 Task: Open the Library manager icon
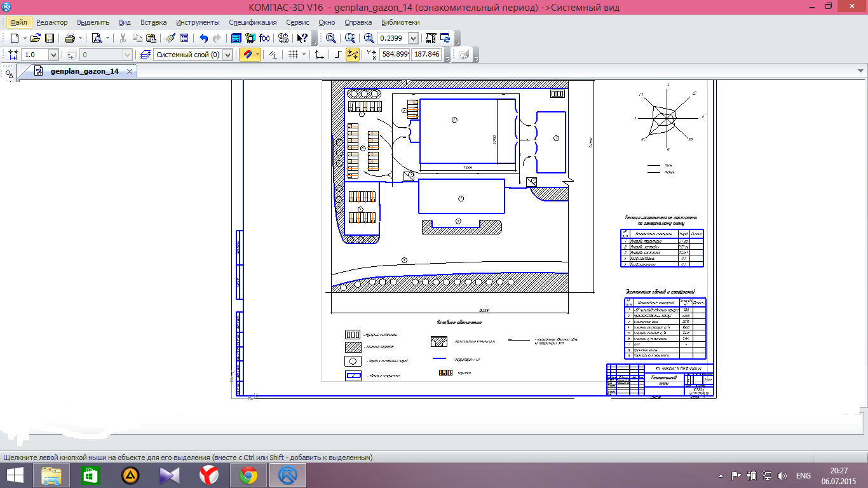tap(236, 38)
